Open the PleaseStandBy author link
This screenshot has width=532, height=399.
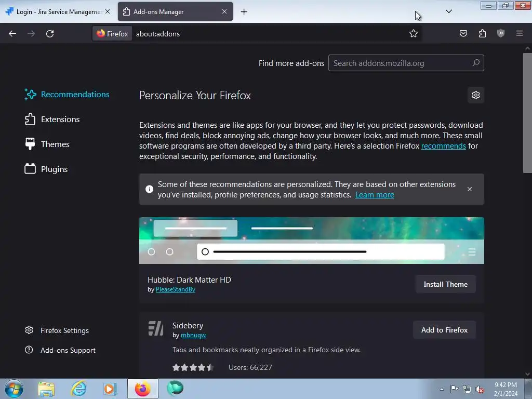(176, 289)
